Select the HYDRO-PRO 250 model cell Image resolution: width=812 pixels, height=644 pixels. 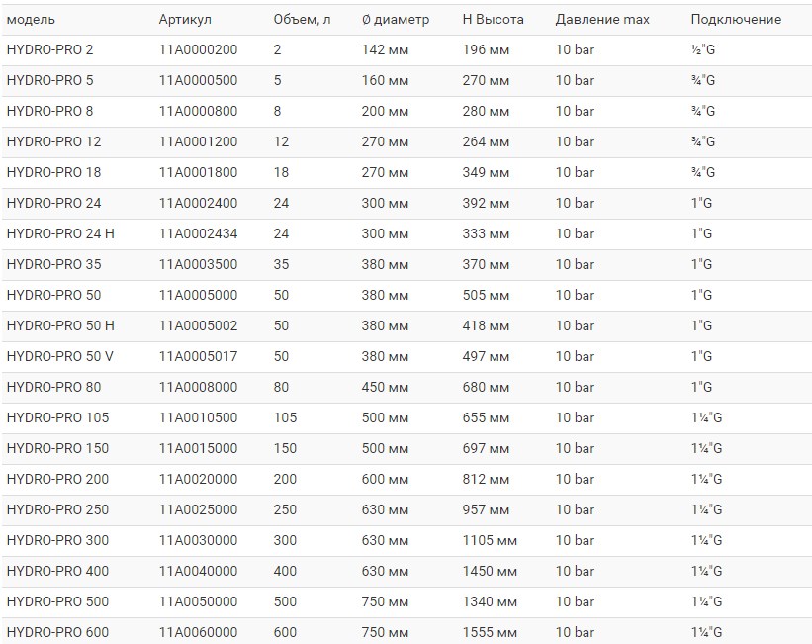pos(58,509)
